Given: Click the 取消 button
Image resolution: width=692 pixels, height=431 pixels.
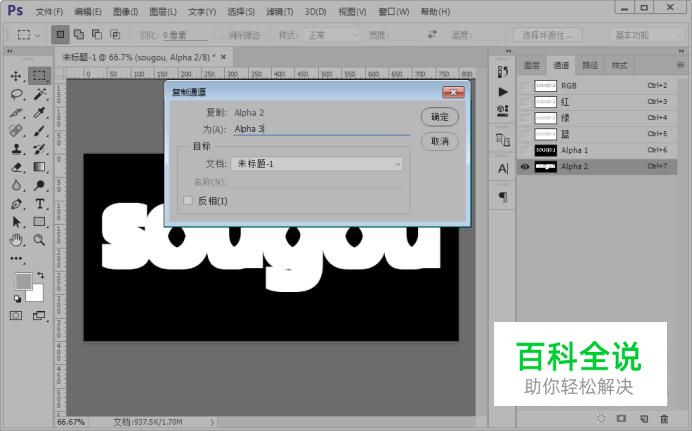Looking at the screenshot, I should (440, 141).
